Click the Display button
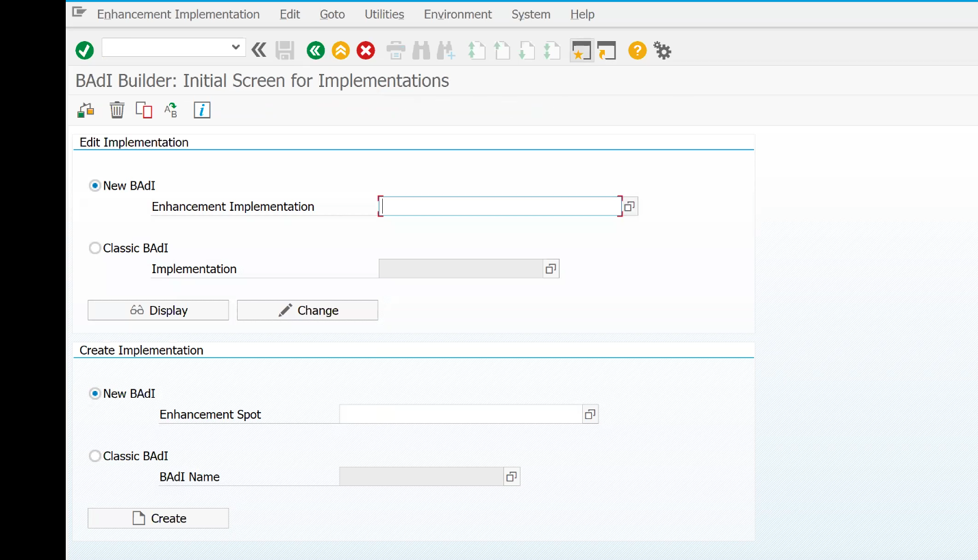978x560 pixels. pos(158,310)
